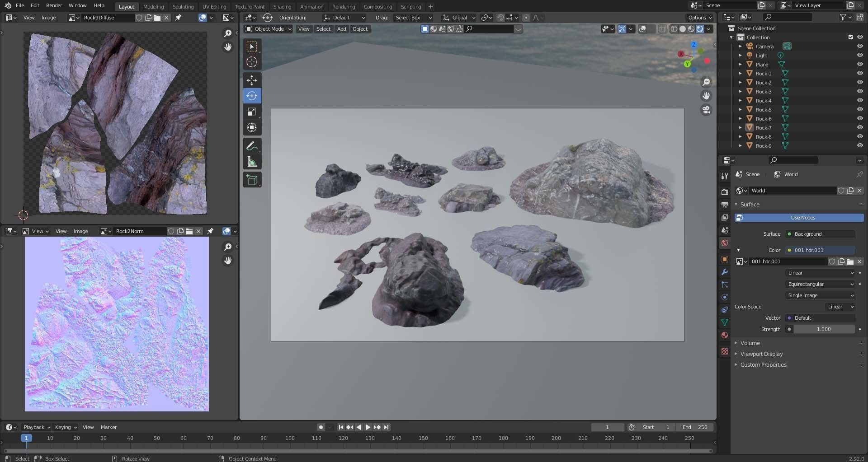The image size is (868, 462).
Task: Select the Scale tool
Action: pyautogui.click(x=252, y=112)
